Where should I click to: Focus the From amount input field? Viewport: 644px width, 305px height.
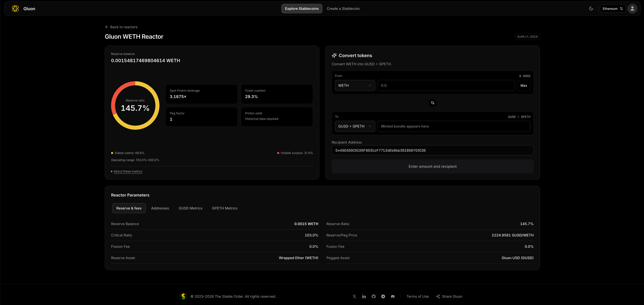pos(446,85)
